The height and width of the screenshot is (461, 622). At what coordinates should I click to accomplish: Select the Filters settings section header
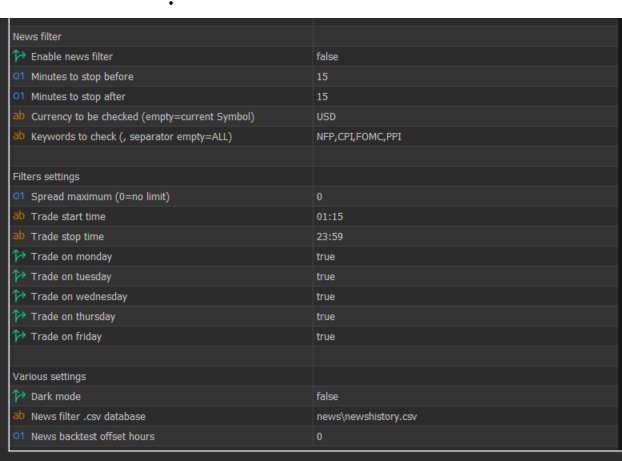pyautogui.click(x=46, y=177)
